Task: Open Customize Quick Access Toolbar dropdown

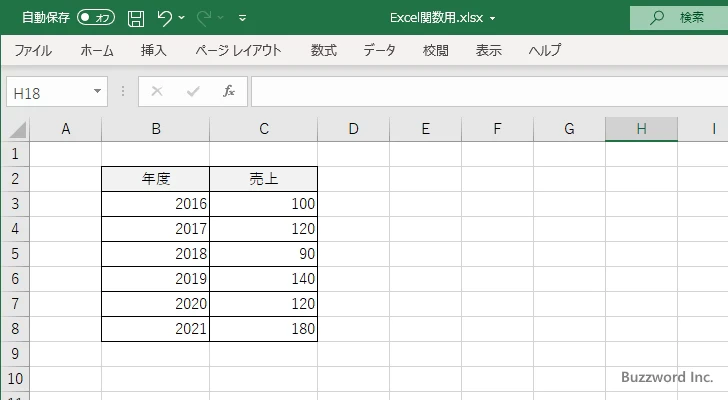Action: (242, 18)
